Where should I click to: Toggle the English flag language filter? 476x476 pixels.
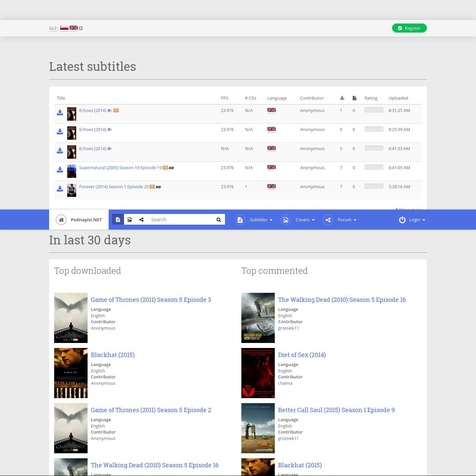74,28
